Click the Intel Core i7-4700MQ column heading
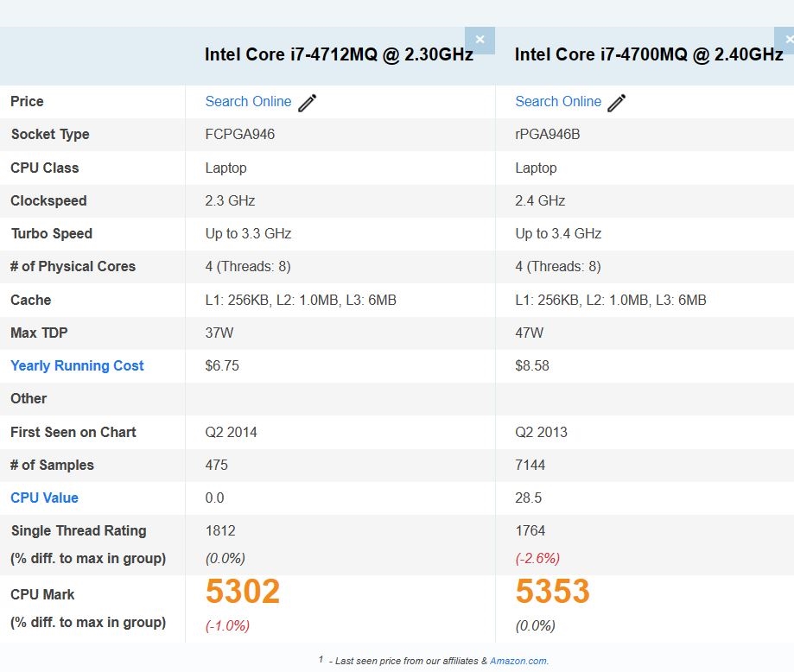794x672 pixels. tap(649, 54)
